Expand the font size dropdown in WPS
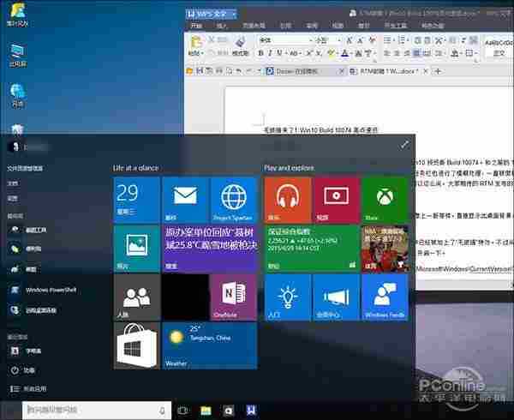 pyautogui.click(x=338, y=40)
